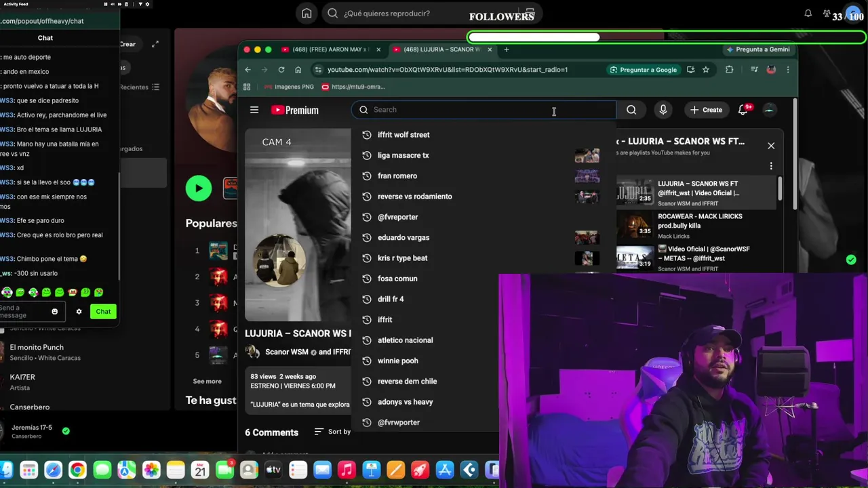Choose 'reverse vs rodamiento' suggestion

[484, 197]
